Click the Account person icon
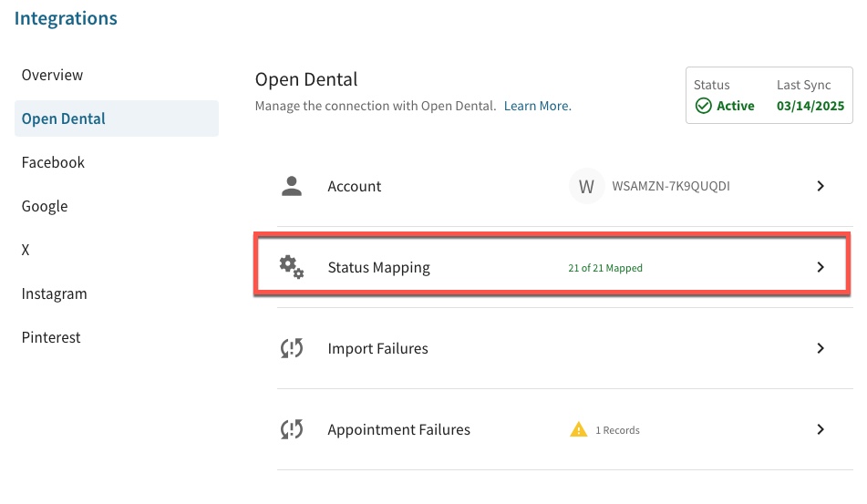This screenshot has height=504, width=867. 292,186
